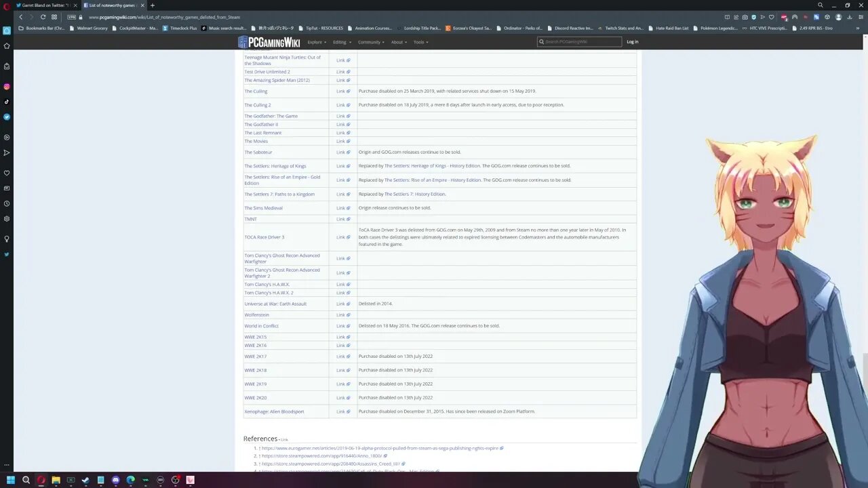Open the Test Drive Unlimited 2 link
The image size is (868, 488).
tap(267, 72)
